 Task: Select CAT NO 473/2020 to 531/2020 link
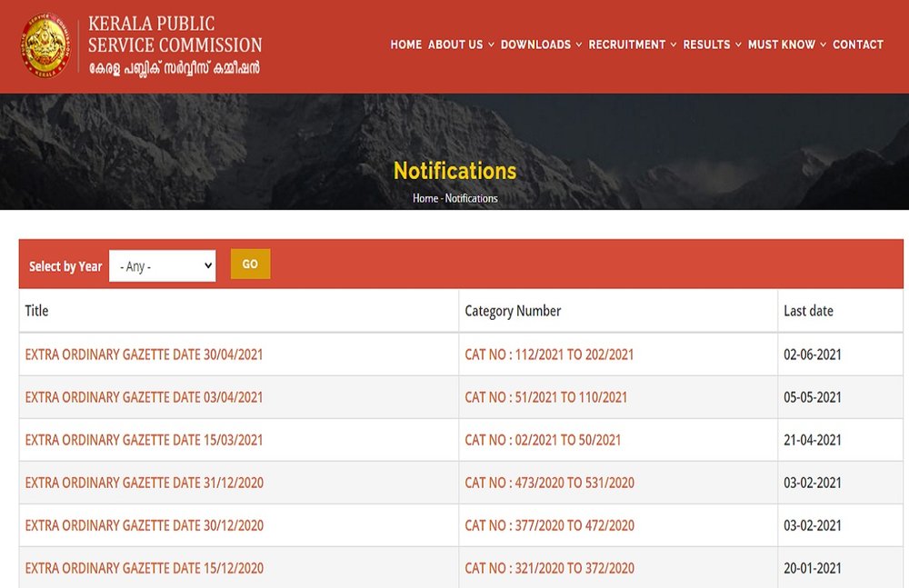point(549,483)
